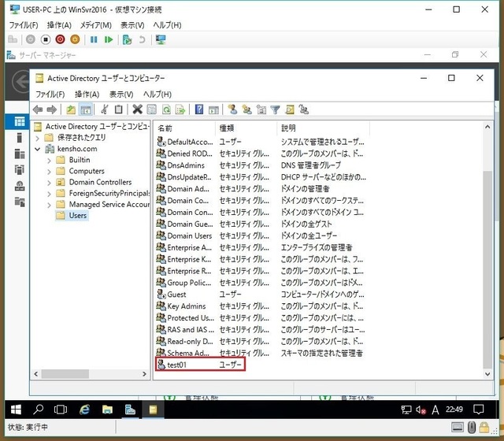Click the 名前 column header
This screenshot has width=504, height=441.
click(x=165, y=128)
